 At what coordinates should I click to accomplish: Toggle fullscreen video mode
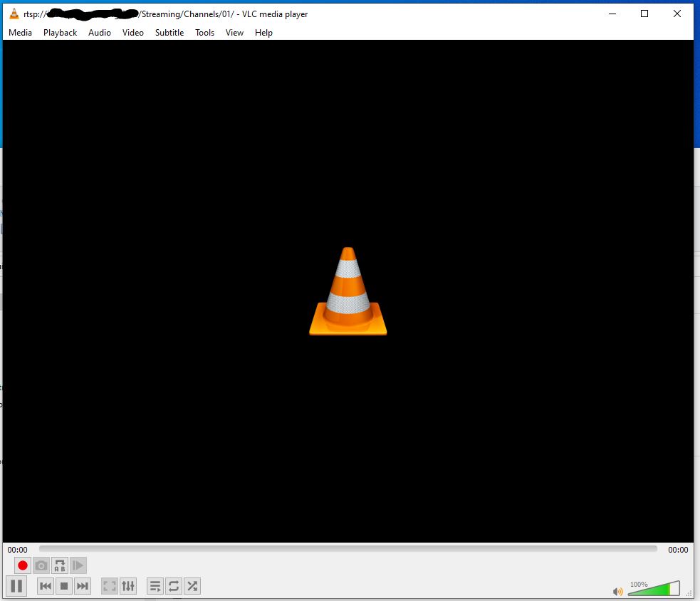110,586
